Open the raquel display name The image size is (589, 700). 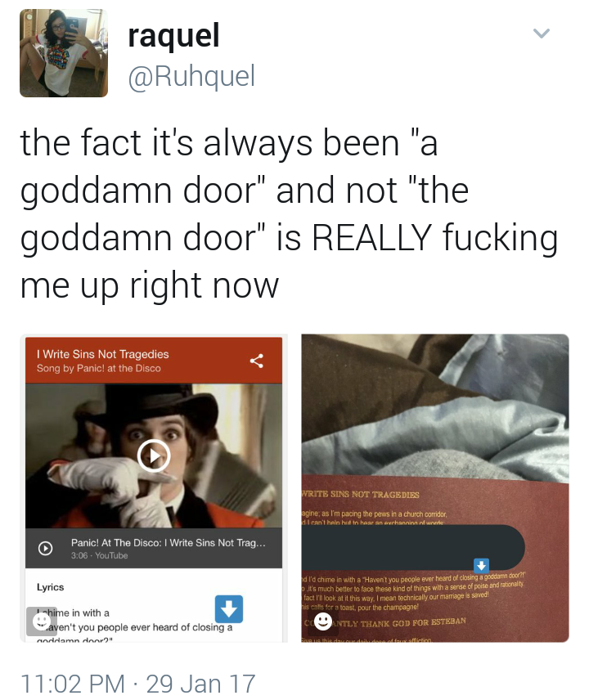pos(173,36)
